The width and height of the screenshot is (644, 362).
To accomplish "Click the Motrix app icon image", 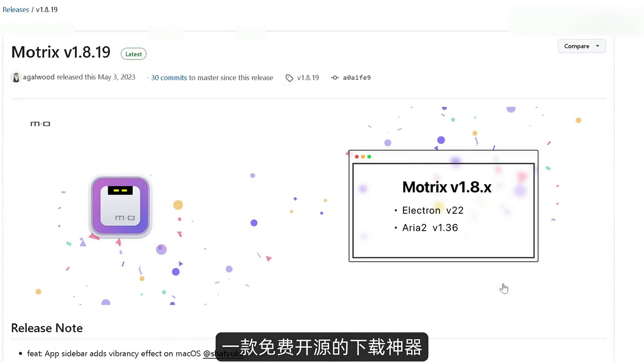I will [120, 206].
